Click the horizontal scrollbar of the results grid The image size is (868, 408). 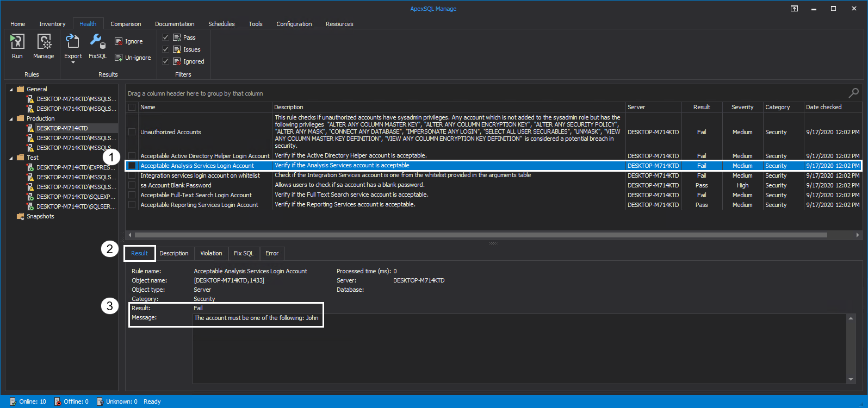click(481, 235)
